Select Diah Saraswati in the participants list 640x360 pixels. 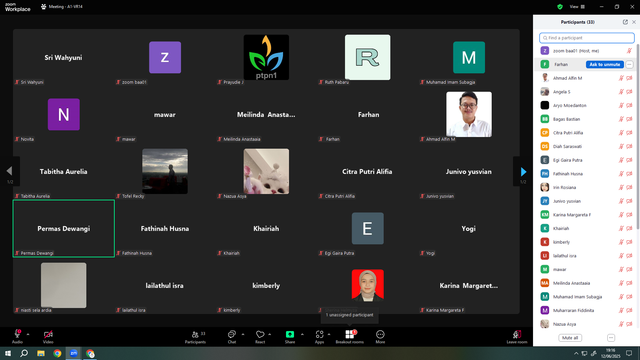click(x=586, y=146)
